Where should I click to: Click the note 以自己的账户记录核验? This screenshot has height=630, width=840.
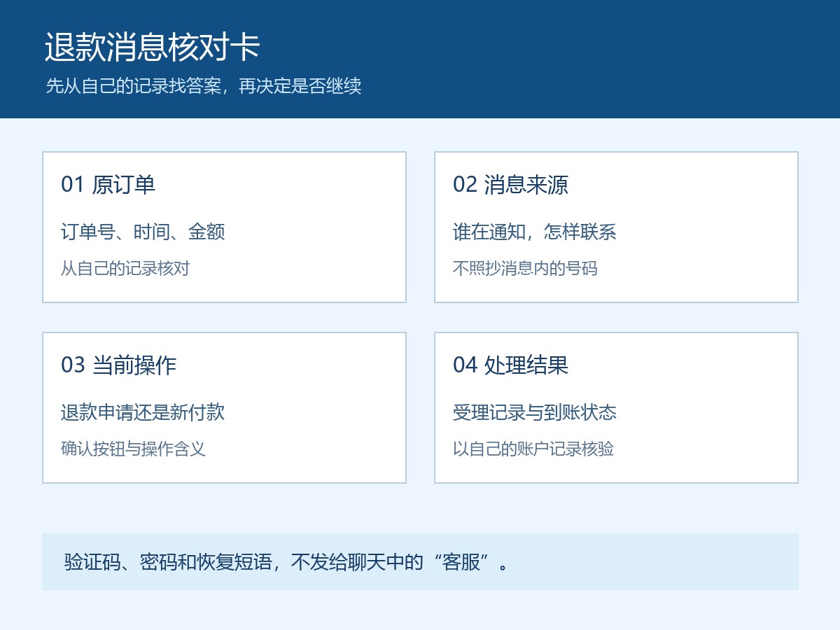tap(533, 449)
